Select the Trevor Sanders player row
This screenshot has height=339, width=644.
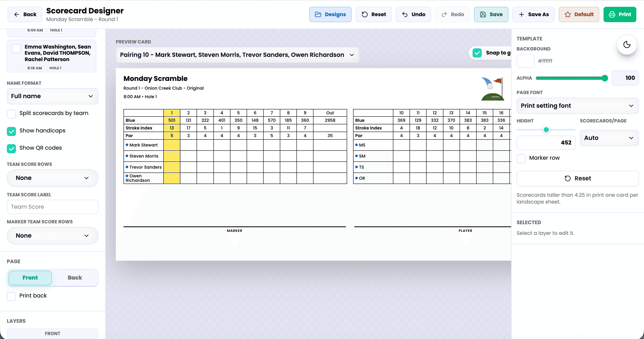[x=235, y=167]
